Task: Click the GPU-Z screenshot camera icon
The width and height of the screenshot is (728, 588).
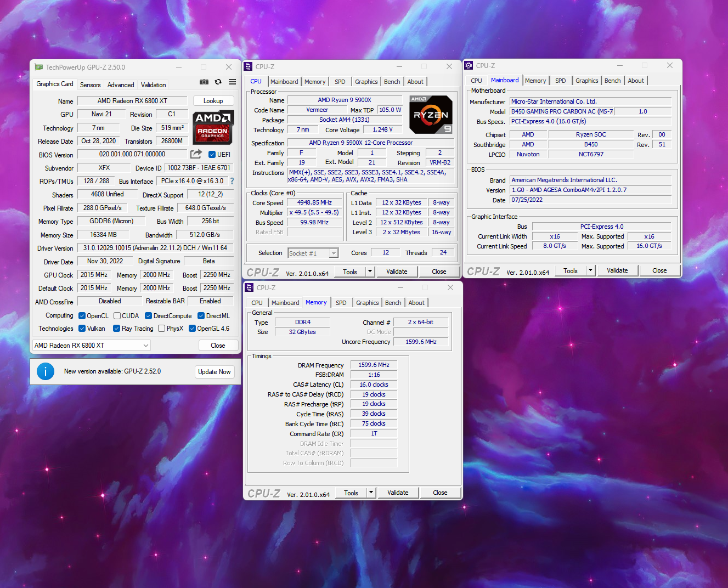Action: point(204,82)
